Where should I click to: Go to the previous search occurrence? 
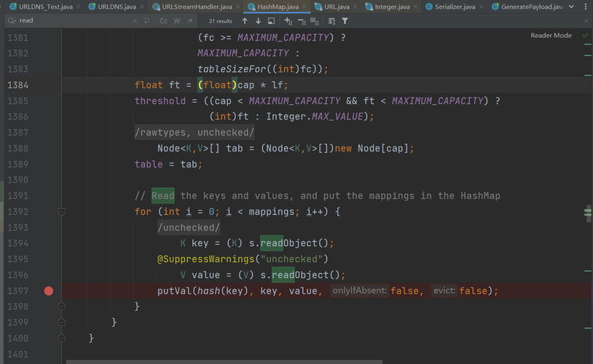pos(245,21)
